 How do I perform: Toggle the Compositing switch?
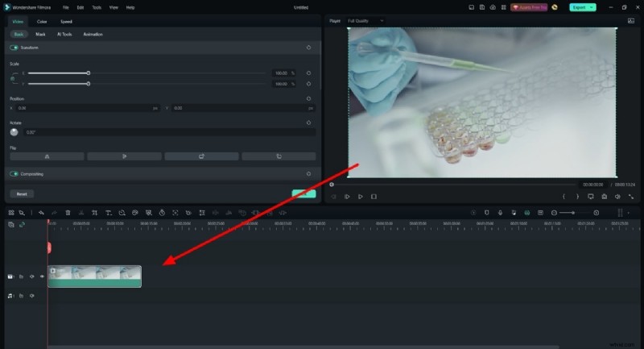(x=14, y=174)
